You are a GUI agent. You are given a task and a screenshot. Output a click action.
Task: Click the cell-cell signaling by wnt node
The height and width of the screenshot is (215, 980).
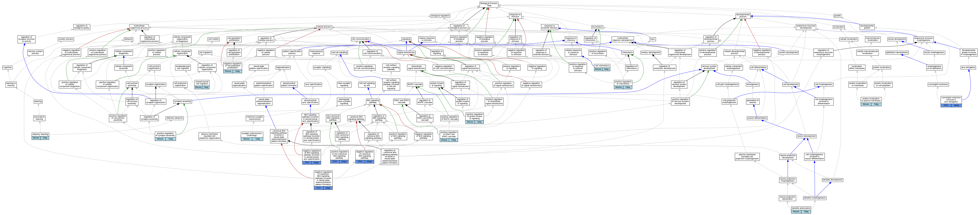[367, 85]
